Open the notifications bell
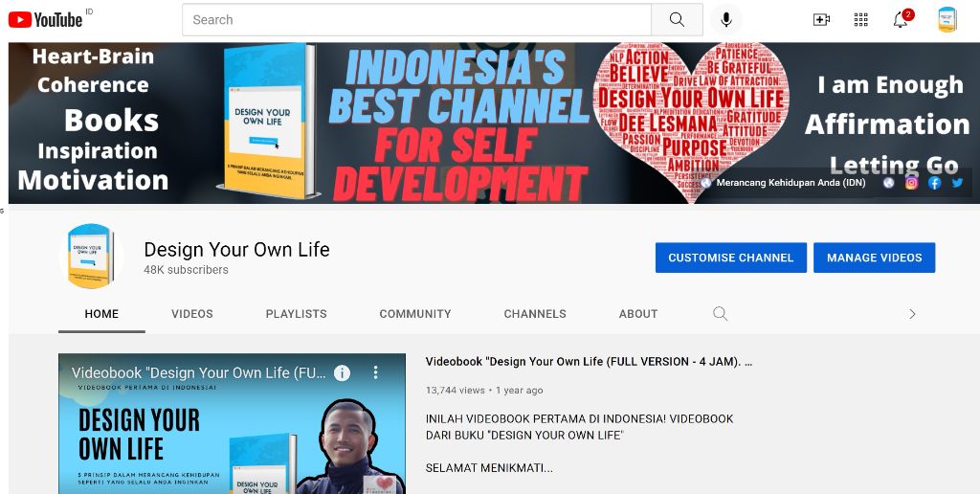Image resolution: width=980 pixels, height=494 pixels. pos(901,19)
